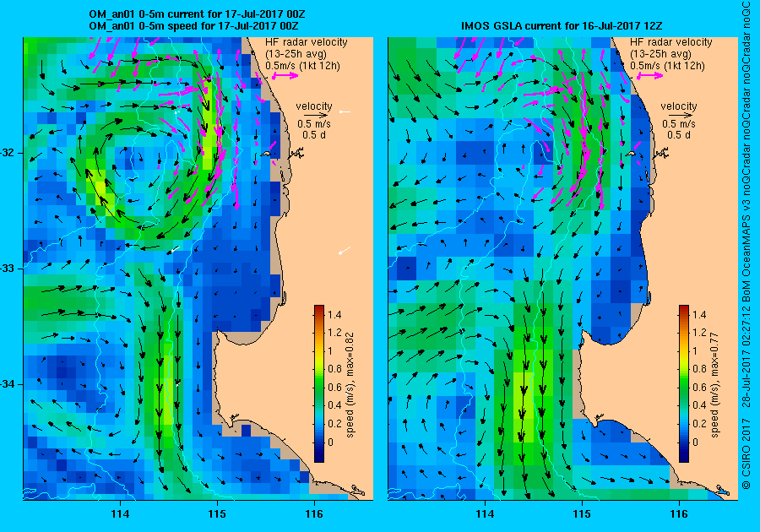760x532 pixels.
Task: Click colorbar tick '0' in IMOS GSLA panel
Action: (x=695, y=442)
